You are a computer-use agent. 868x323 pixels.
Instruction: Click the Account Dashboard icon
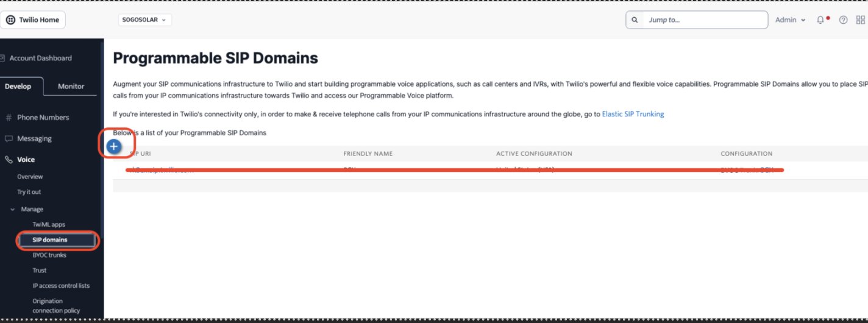[x=3, y=58]
